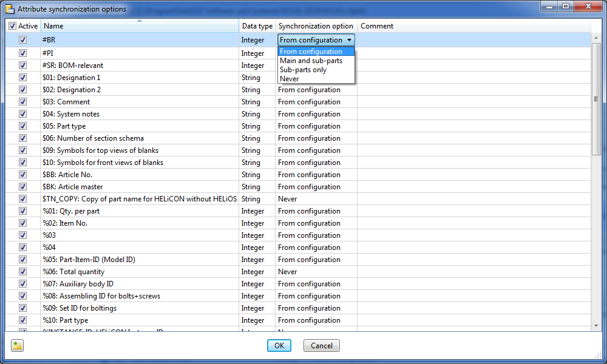Click the empty Comment cell for $05: Part type
The width and height of the screenshot is (607, 364).
click(x=474, y=126)
